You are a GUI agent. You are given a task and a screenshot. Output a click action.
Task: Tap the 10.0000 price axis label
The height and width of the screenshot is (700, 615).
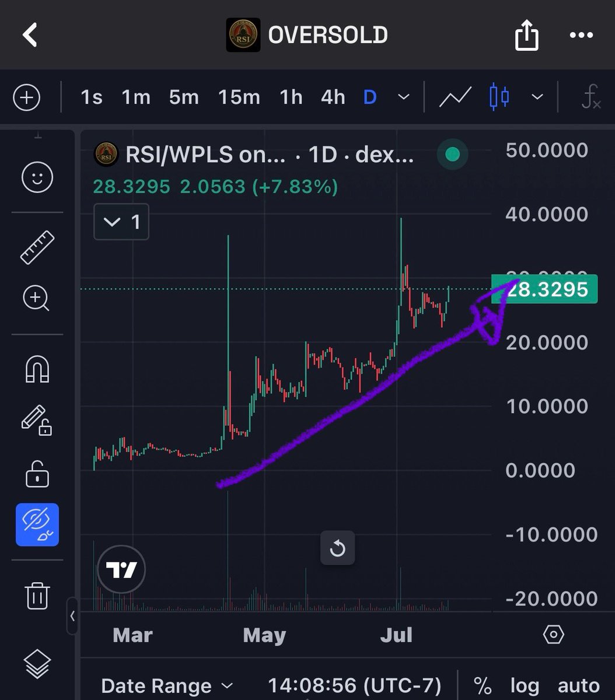(x=547, y=406)
